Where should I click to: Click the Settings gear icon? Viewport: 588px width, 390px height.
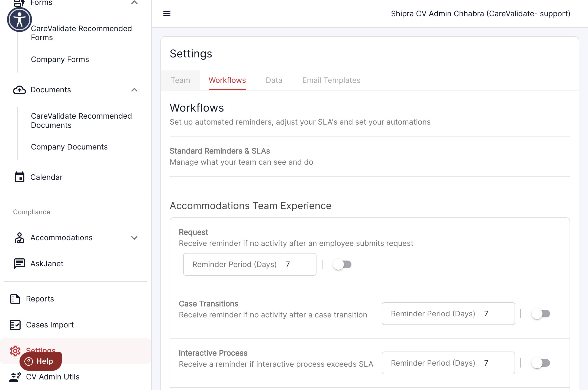[x=15, y=351]
